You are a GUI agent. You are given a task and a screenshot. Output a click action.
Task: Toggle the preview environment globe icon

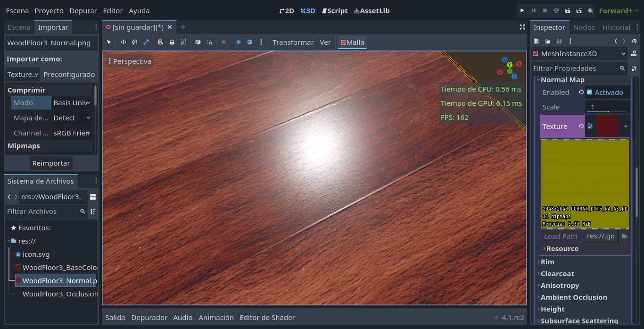250,42
